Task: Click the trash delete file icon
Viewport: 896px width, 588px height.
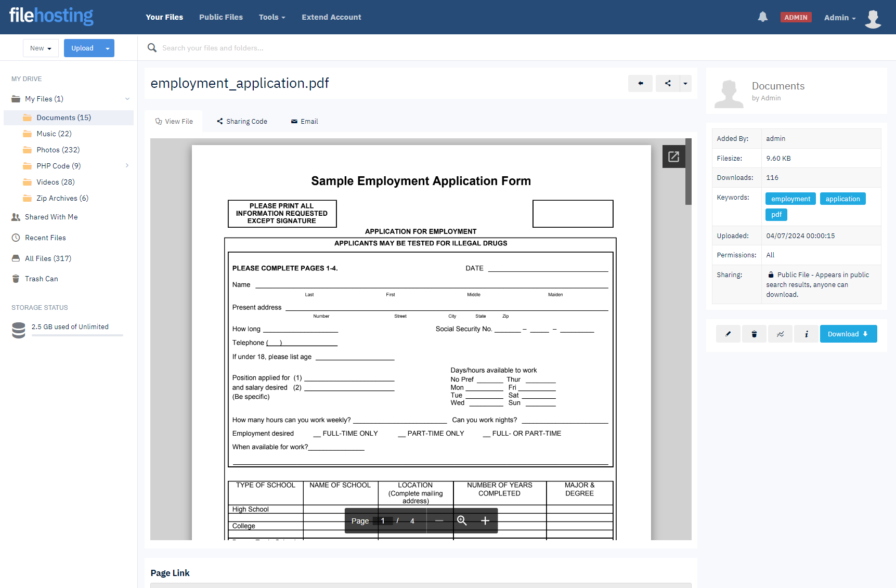Action: 754,334
